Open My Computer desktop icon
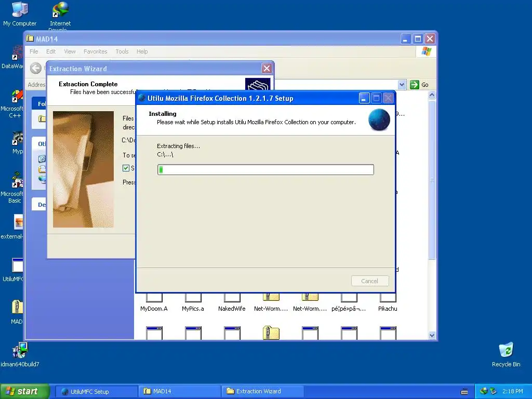 [19, 14]
